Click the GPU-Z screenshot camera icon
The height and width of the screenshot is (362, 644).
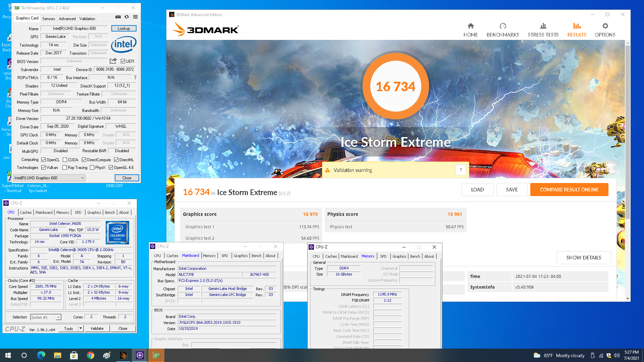click(118, 17)
